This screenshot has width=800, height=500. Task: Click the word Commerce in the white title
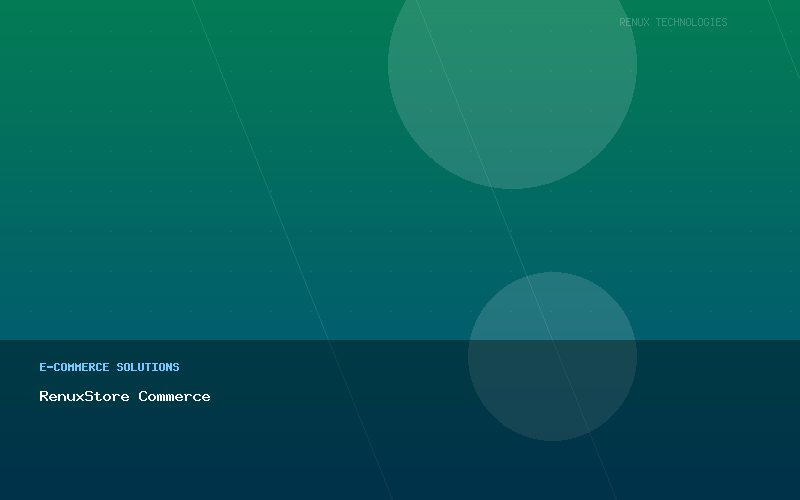click(174, 396)
